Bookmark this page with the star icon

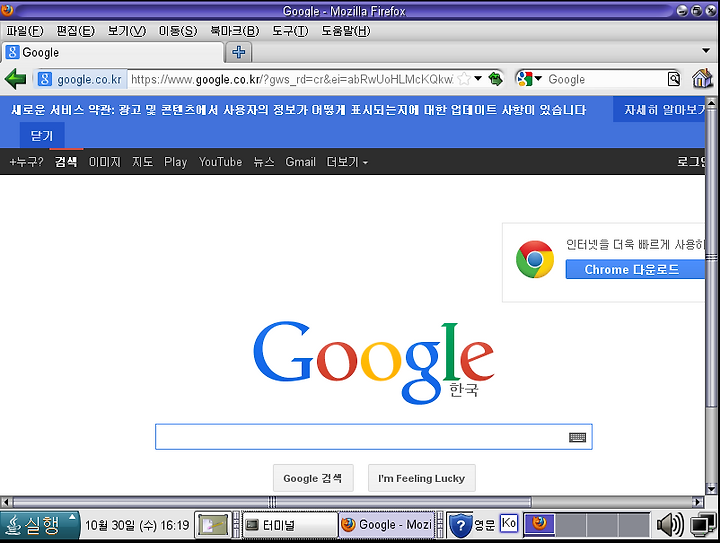[464, 79]
